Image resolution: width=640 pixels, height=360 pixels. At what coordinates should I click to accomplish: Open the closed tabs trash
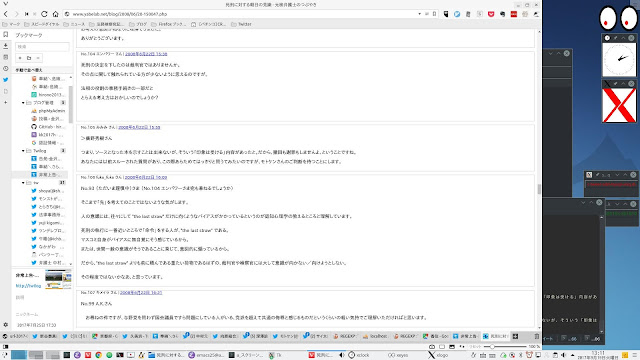(x=537, y=336)
